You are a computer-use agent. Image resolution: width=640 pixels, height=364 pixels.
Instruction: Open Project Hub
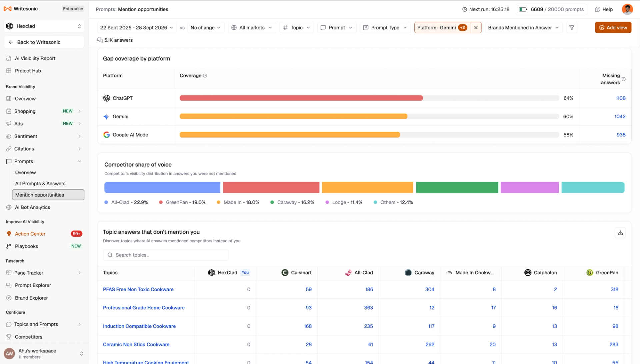point(28,71)
